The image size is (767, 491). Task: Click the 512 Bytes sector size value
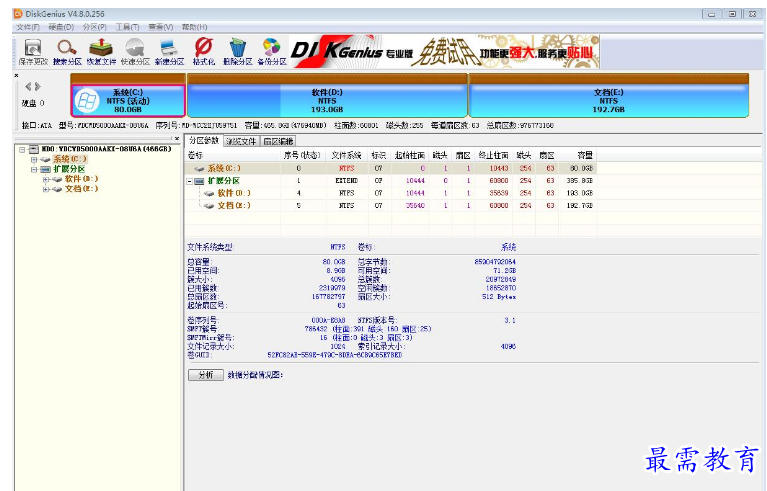(499, 297)
